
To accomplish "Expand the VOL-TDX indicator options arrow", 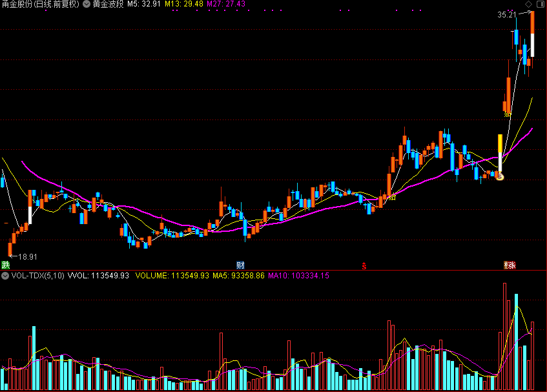I will [5, 276].
